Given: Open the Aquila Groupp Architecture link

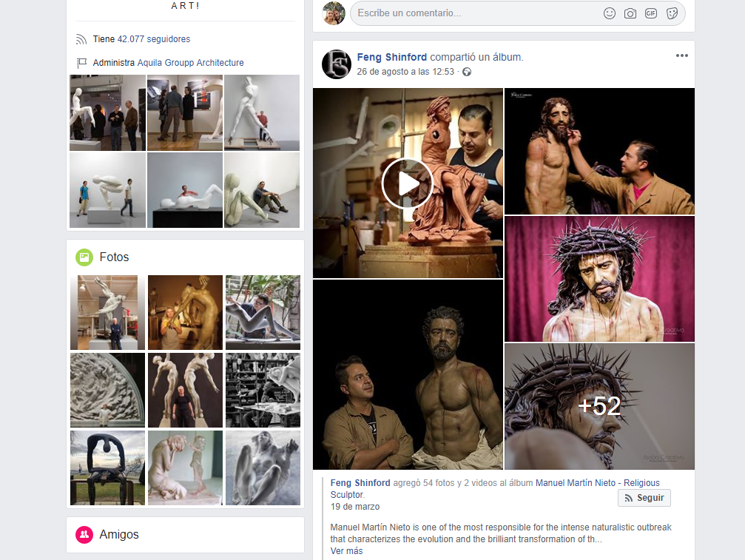Looking at the screenshot, I should (x=190, y=63).
